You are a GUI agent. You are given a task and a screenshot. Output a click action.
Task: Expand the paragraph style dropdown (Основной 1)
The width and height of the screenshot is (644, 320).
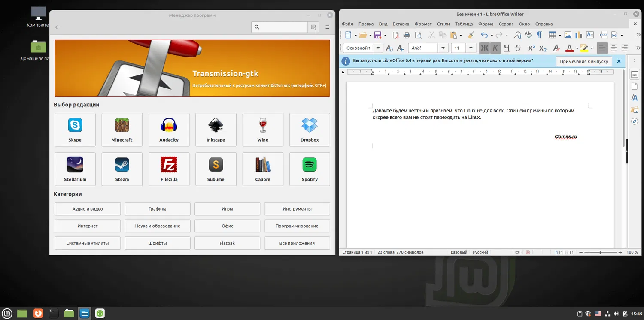(378, 48)
